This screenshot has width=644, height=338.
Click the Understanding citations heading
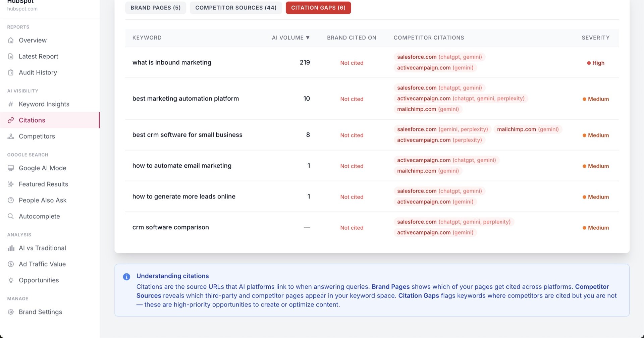point(172,276)
